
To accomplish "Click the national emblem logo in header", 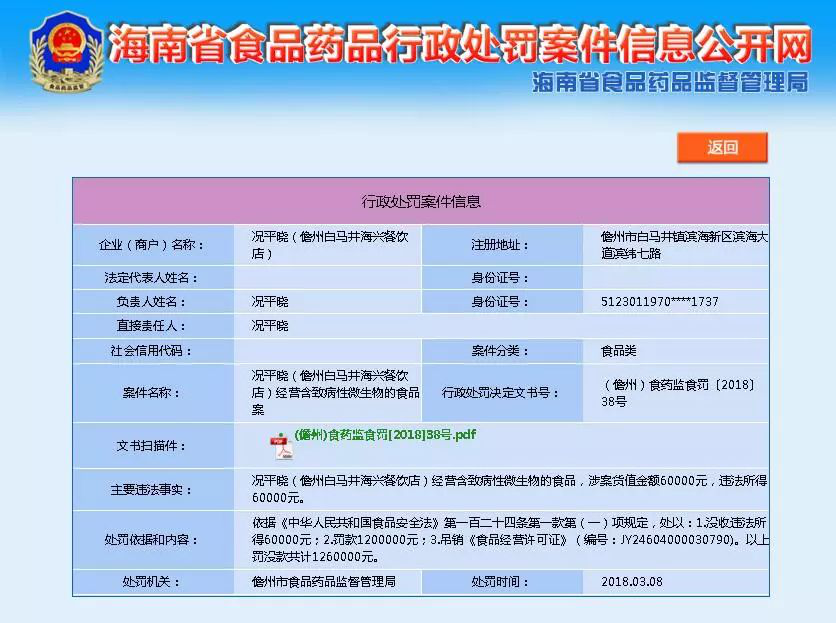I will [66, 51].
